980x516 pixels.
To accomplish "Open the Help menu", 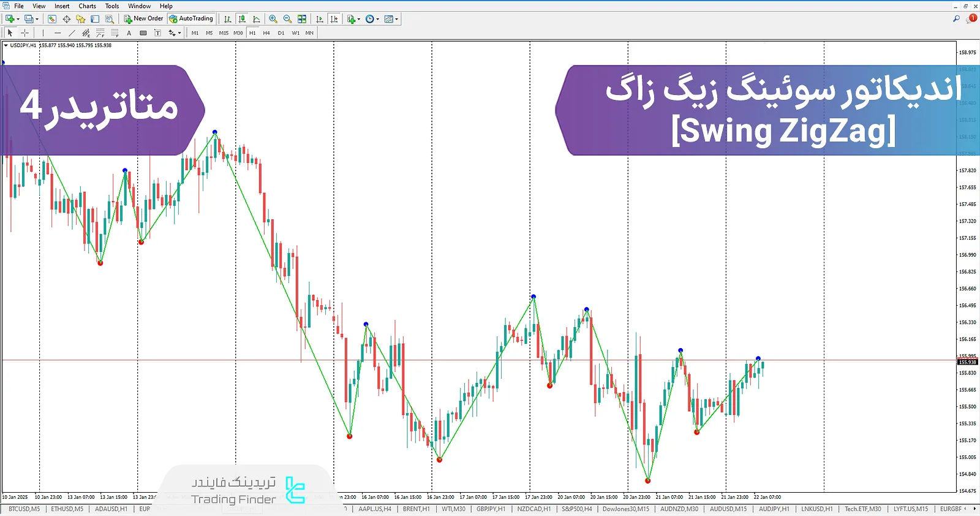I will (166, 6).
